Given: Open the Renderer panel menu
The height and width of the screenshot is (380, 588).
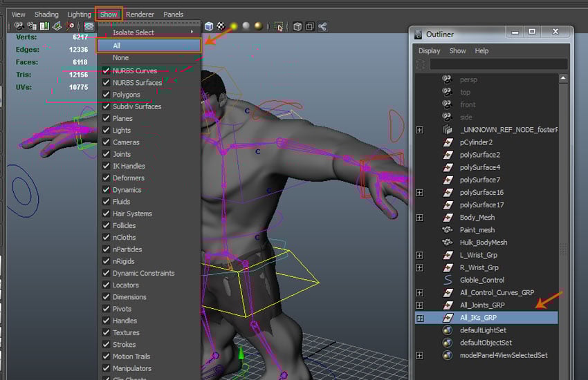Looking at the screenshot, I should pos(140,14).
